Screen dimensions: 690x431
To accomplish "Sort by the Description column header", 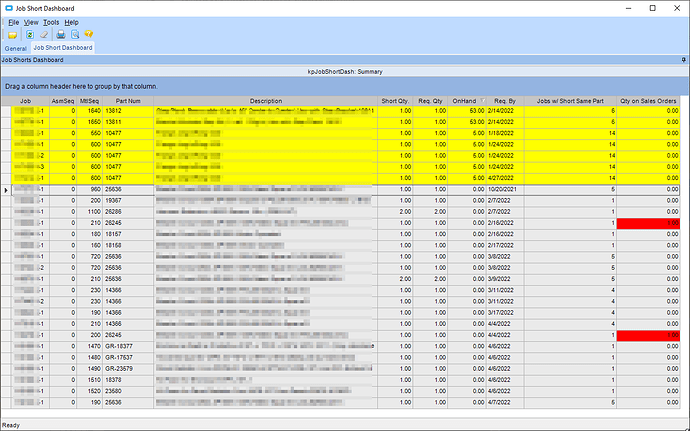I will click(266, 101).
